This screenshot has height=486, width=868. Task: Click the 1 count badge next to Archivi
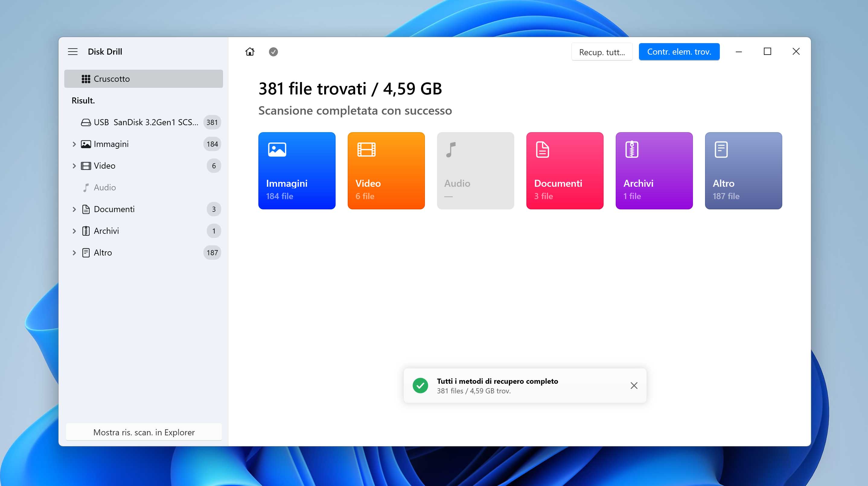[x=214, y=231]
